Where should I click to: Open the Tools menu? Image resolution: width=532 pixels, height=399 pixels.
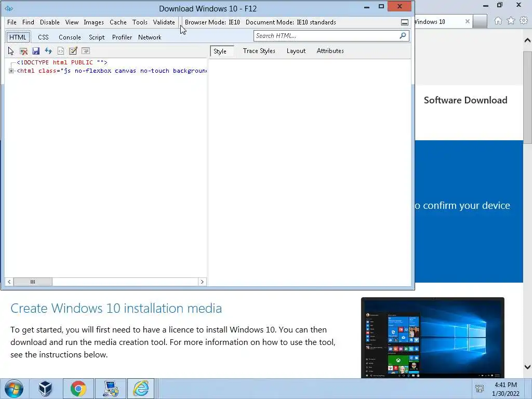[140, 22]
